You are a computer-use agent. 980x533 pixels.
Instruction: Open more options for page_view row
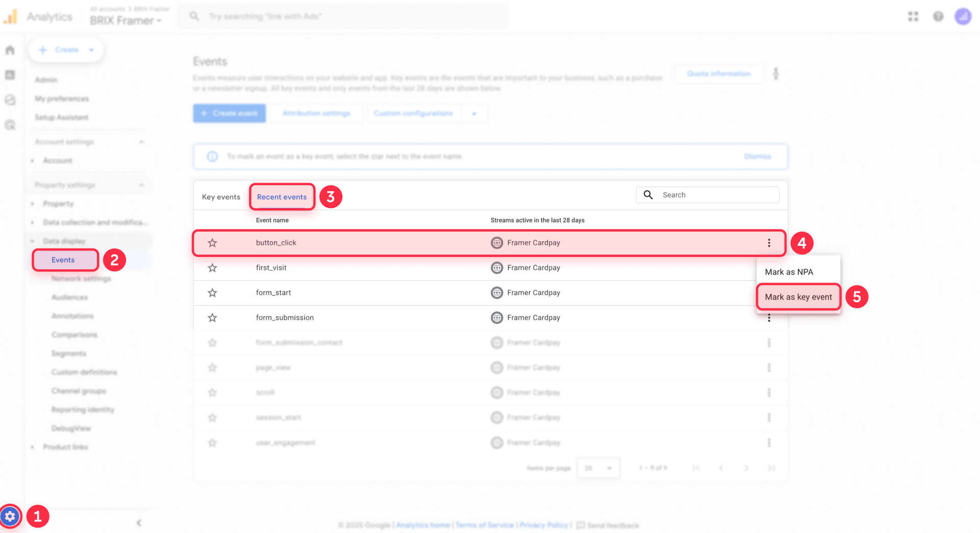[x=769, y=368]
